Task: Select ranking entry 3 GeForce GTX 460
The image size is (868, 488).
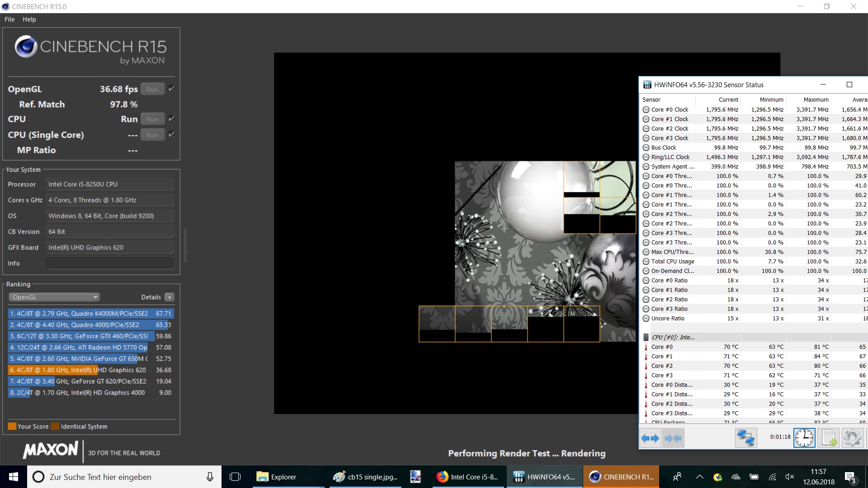Action: (91, 336)
